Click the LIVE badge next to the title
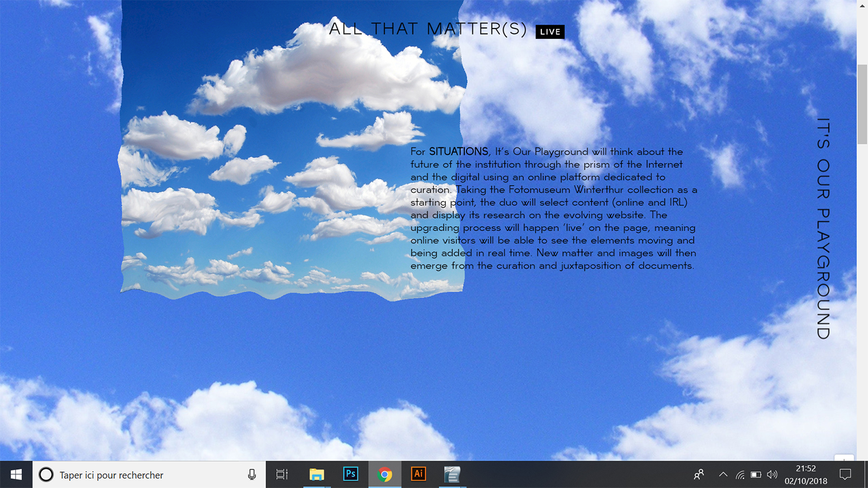Image resolution: width=868 pixels, height=488 pixels. (x=550, y=32)
